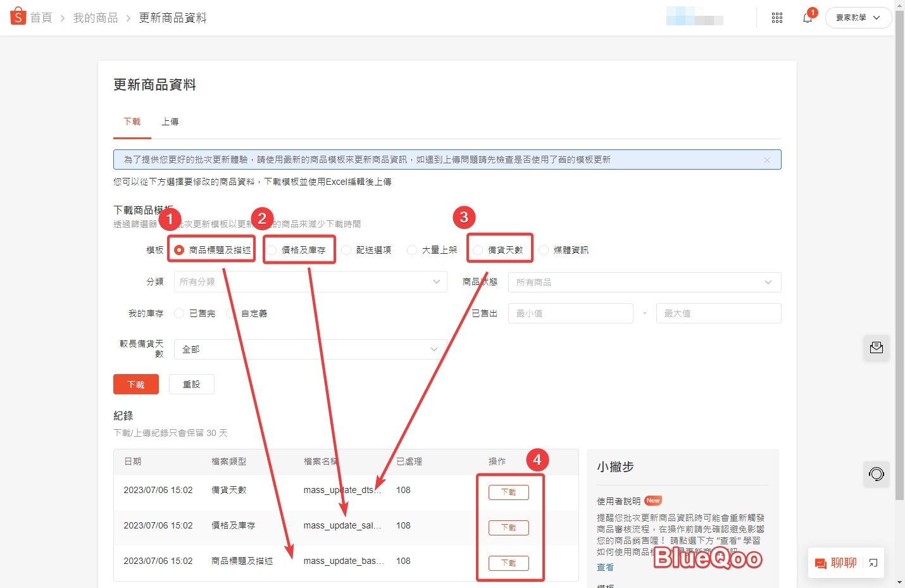Open the notifications bell icon
Screen dimensions: 905x588
(x=808, y=18)
